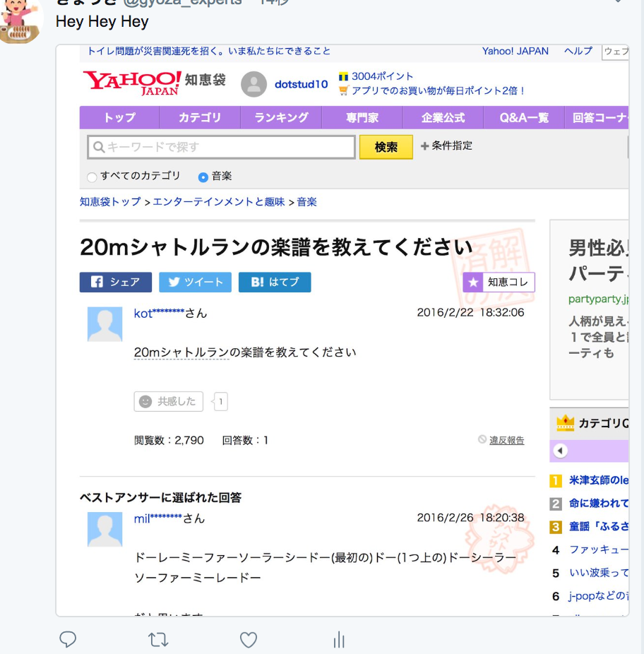The width and height of the screenshot is (644, 654).
Task: Open ranking item 5 いい波乗って
Action: pyautogui.click(x=599, y=573)
